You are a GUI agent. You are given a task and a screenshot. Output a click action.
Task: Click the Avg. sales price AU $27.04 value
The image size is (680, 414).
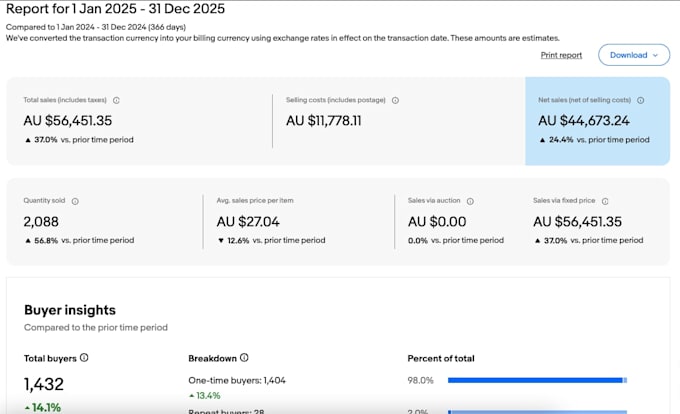click(248, 222)
